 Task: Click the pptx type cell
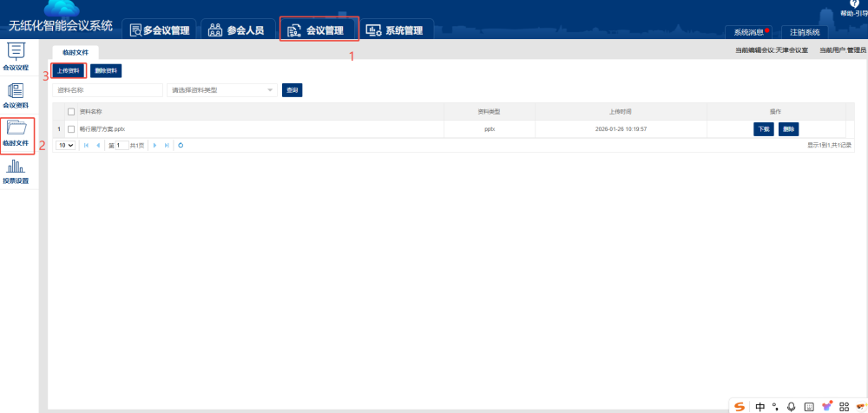coord(490,129)
